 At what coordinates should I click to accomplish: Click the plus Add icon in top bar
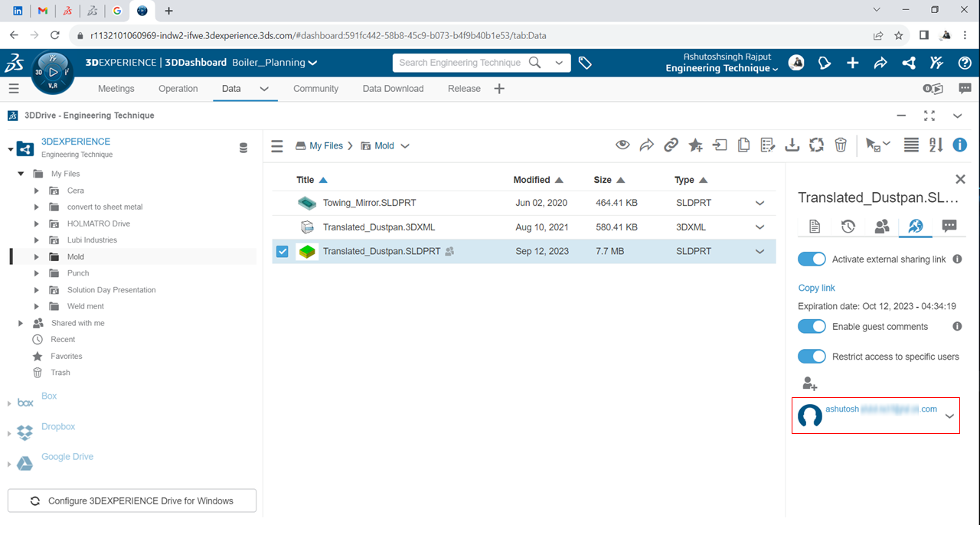(x=852, y=63)
